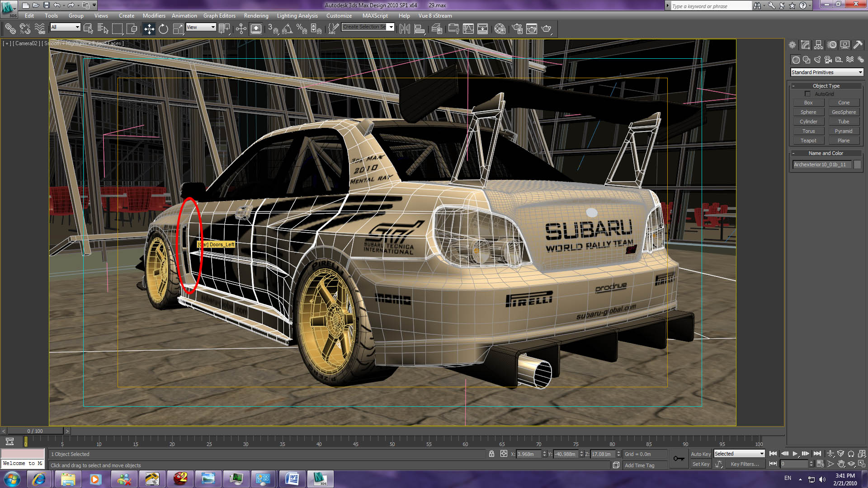Click the Sphere button
Screen dimensions: 868x488
coord(808,112)
